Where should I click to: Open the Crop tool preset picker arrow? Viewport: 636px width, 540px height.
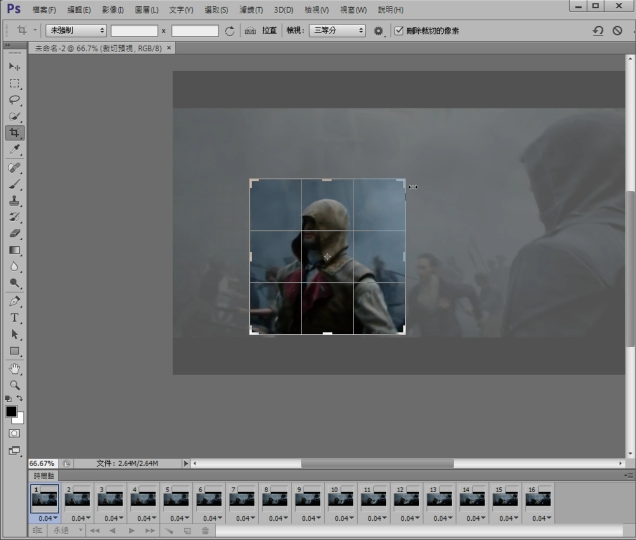(35, 30)
